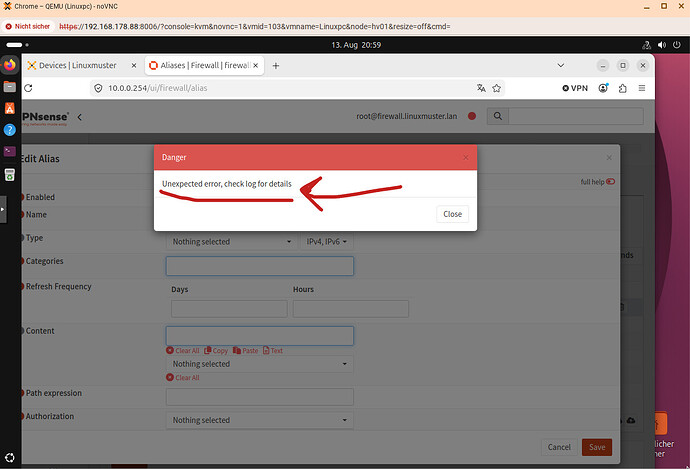This screenshot has height=469, width=690.
Task: Open the 13. Aug 20:59 clock menu
Action: (356, 45)
